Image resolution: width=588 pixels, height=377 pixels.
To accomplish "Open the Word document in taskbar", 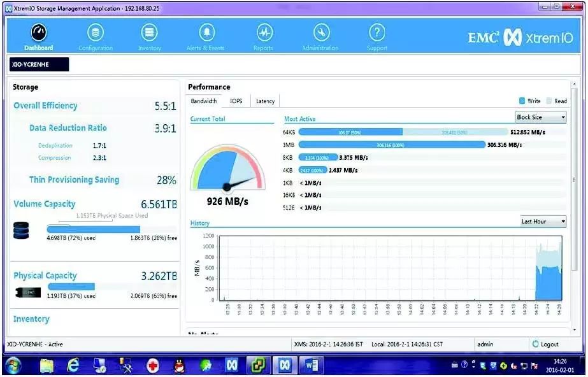I will click(x=312, y=366).
